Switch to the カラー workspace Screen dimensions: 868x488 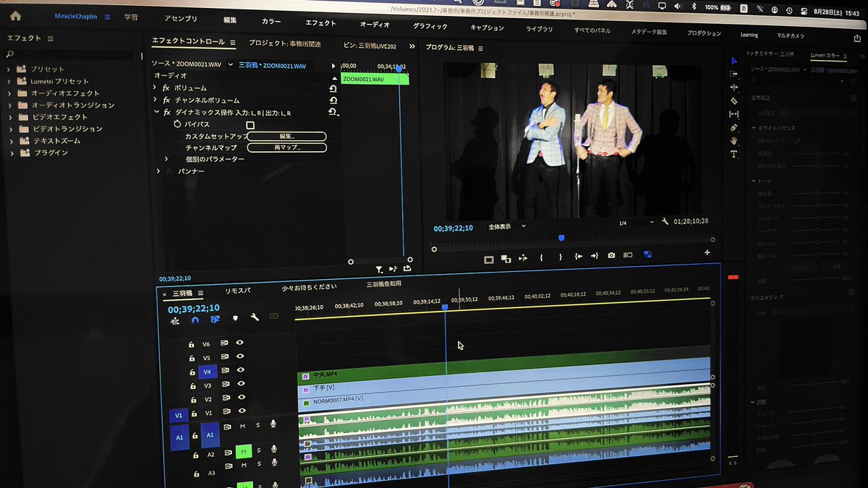coord(271,22)
